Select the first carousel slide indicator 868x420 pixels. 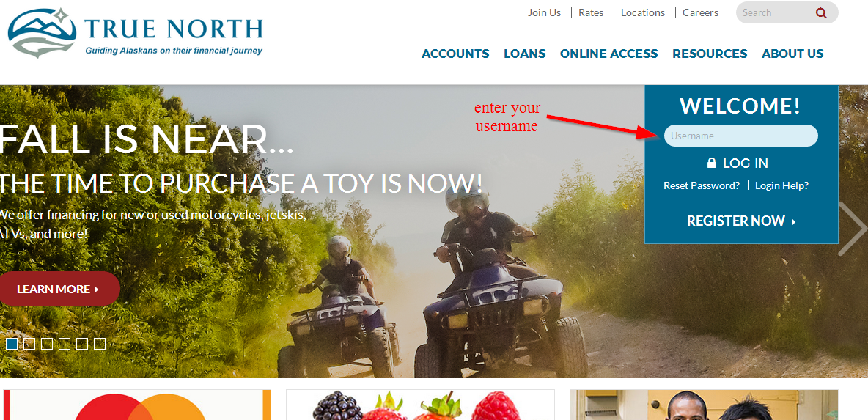click(x=12, y=344)
